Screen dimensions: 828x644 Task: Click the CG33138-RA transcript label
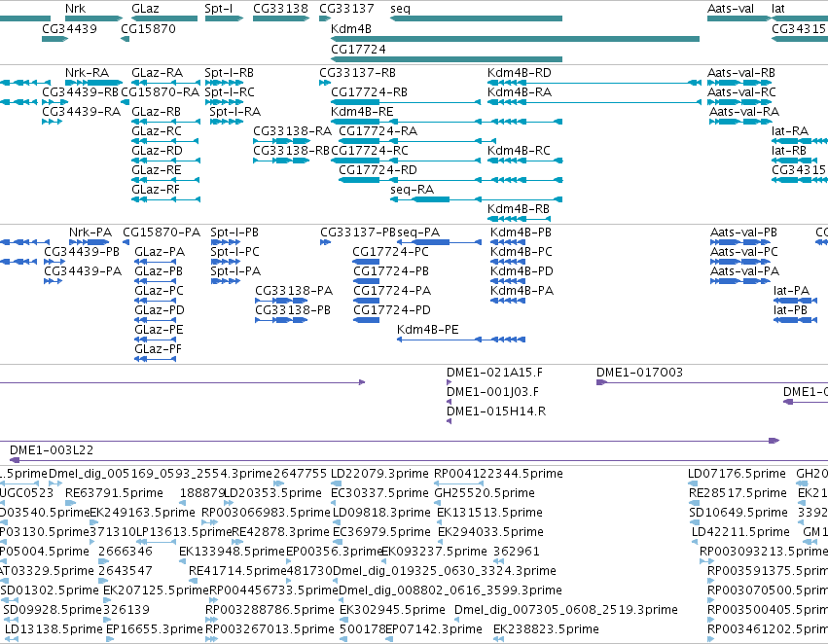tap(293, 131)
